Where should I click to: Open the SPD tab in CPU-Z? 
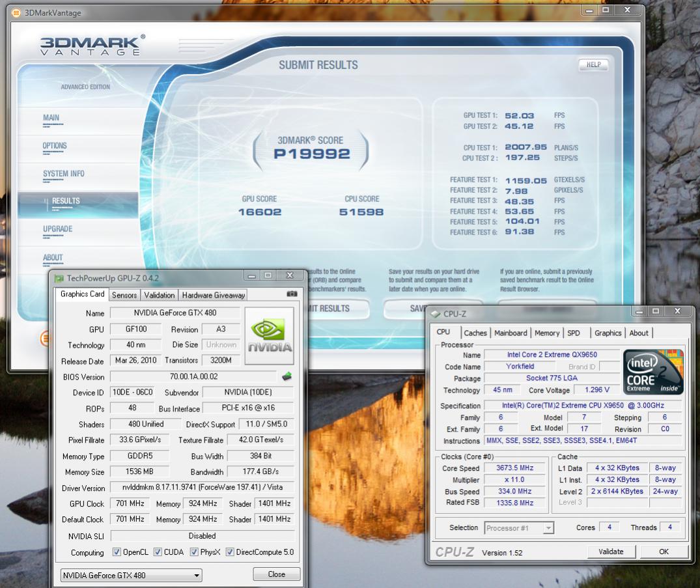tap(574, 333)
